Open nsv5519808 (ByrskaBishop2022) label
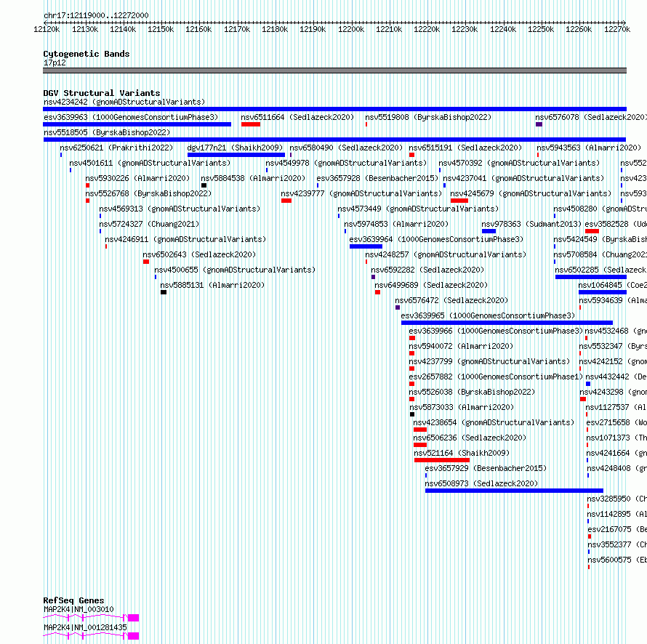 point(428,117)
